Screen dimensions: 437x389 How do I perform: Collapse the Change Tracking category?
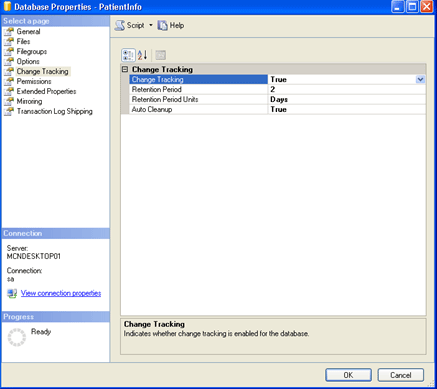125,69
